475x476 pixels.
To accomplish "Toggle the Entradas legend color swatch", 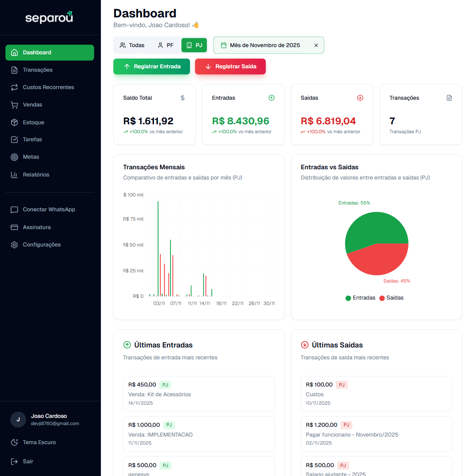I will tap(347, 298).
